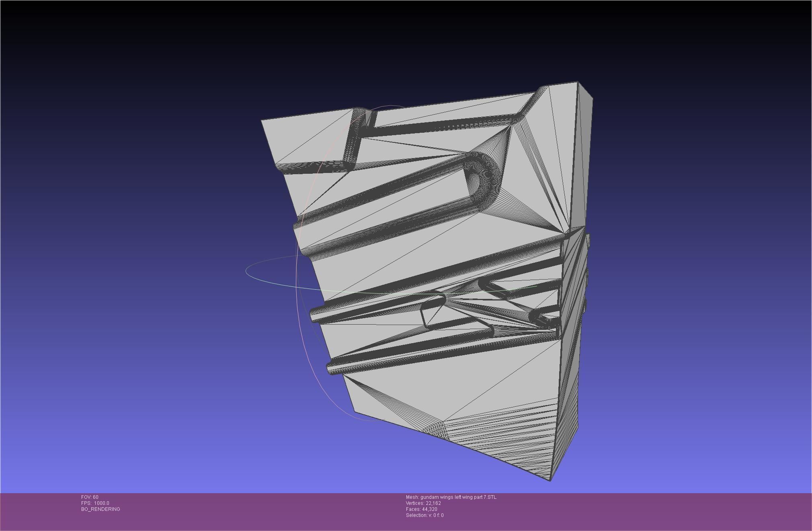Click the 'Faces: 44,320' info line
This screenshot has height=531, width=812.
pos(421,509)
